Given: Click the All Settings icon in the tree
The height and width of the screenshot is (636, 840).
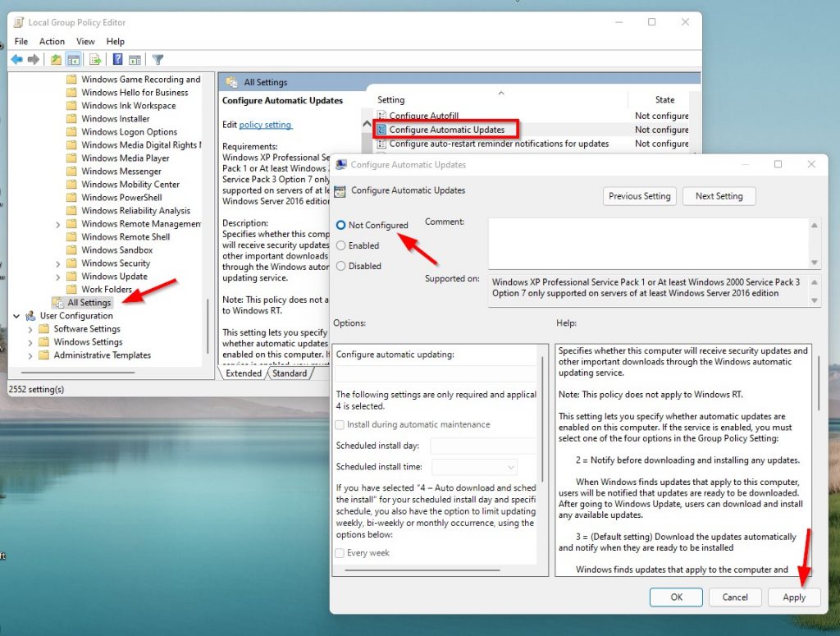Looking at the screenshot, I should (58, 303).
